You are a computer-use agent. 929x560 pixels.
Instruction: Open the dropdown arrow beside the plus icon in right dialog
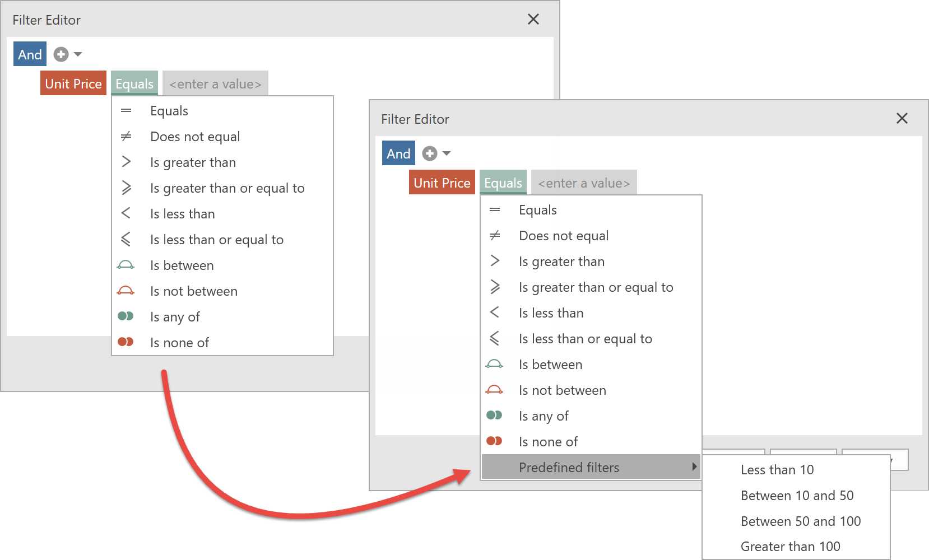[x=447, y=153]
